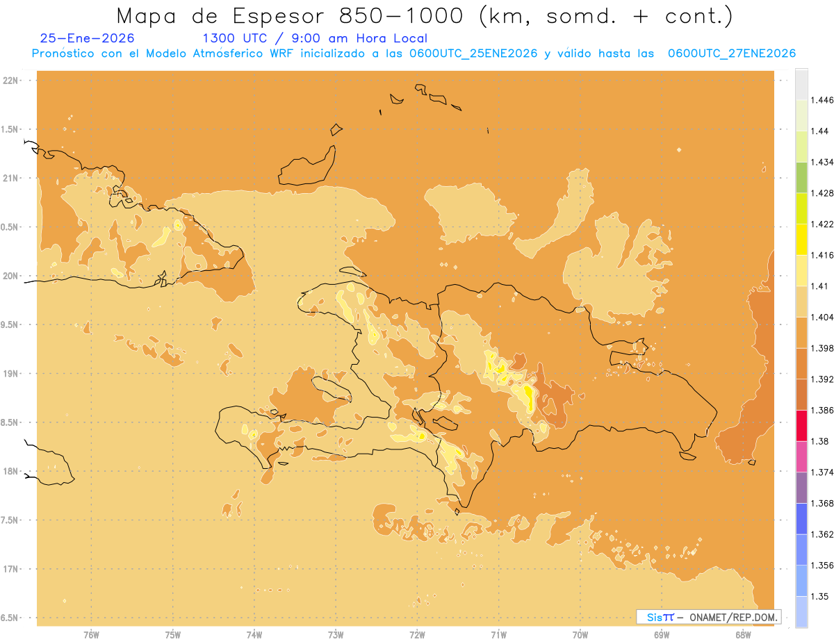
Task: Click the purple colorbar segment between 1.368 and 1.374
Action: click(x=801, y=487)
